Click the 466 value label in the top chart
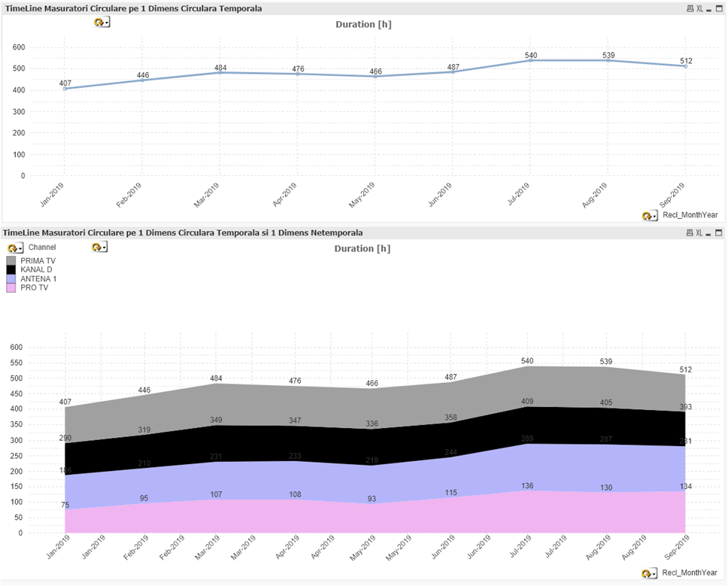This screenshot has height=586, width=728. [375, 71]
